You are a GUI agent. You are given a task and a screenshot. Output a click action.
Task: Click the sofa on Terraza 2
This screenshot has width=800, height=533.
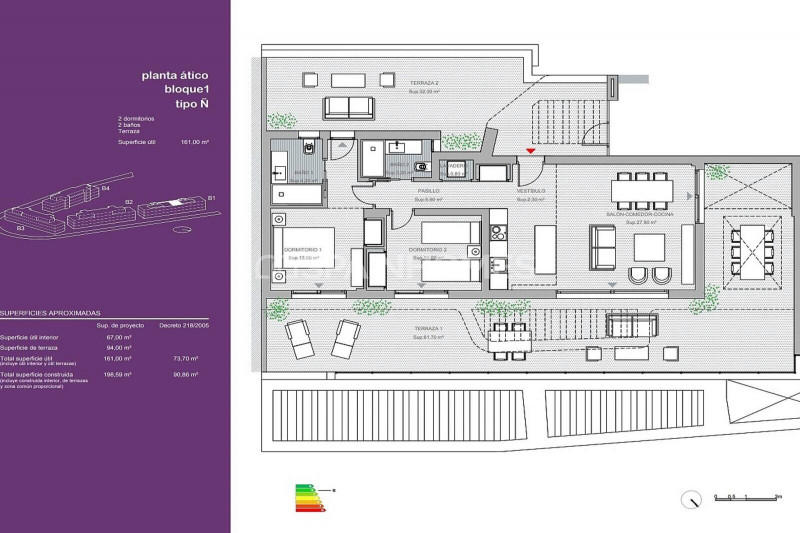[x=348, y=108]
